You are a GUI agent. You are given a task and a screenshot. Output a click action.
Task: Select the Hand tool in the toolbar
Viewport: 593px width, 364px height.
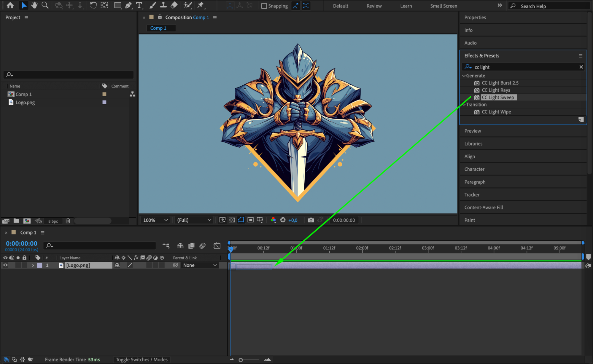coord(34,5)
